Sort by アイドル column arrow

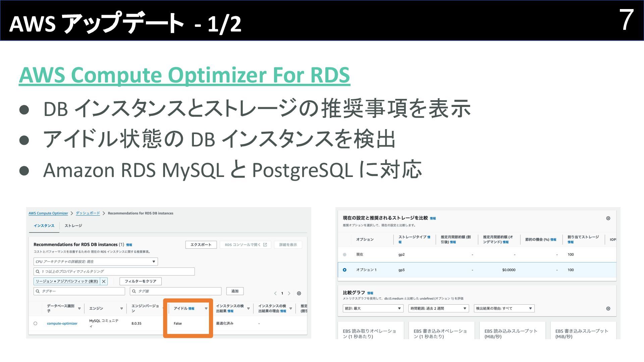[206, 308]
